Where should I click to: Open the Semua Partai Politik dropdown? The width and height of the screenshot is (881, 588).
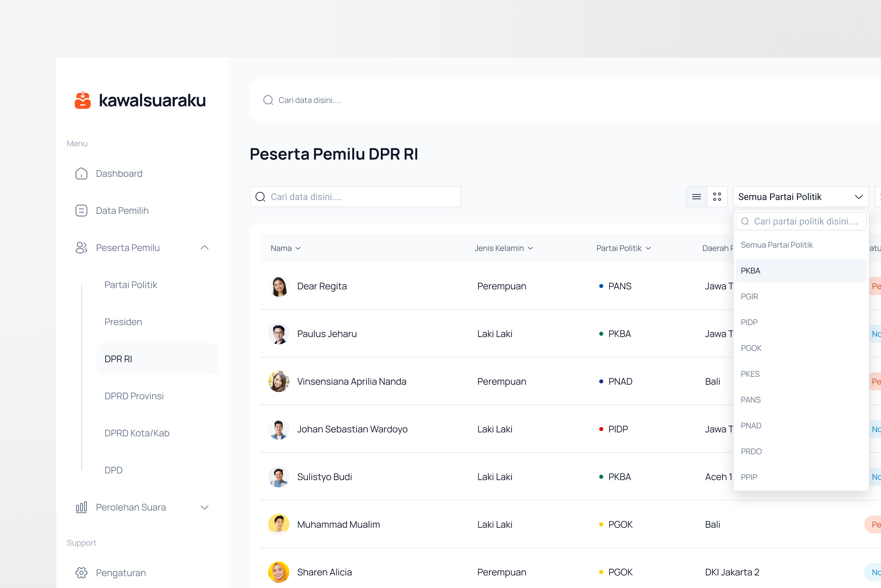pyautogui.click(x=801, y=196)
